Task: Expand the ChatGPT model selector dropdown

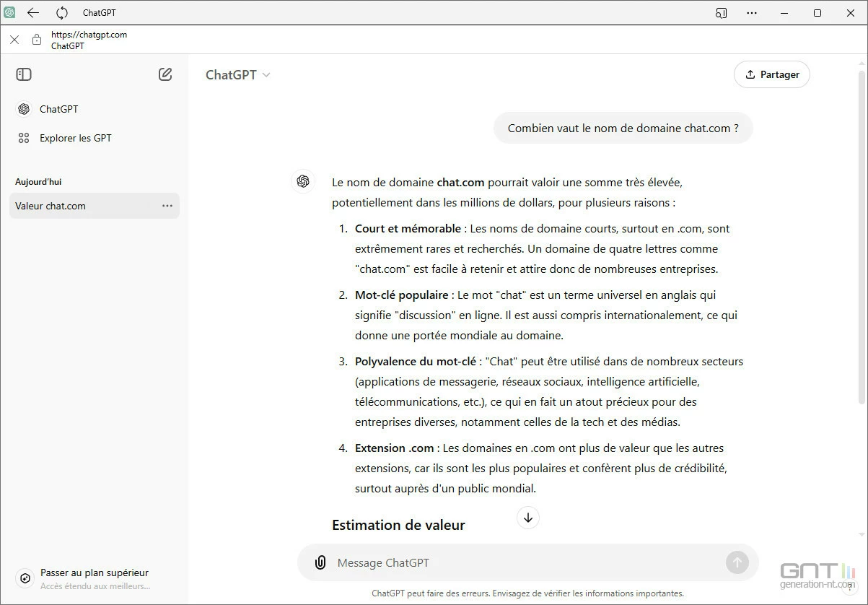Action: pyautogui.click(x=237, y=75)
